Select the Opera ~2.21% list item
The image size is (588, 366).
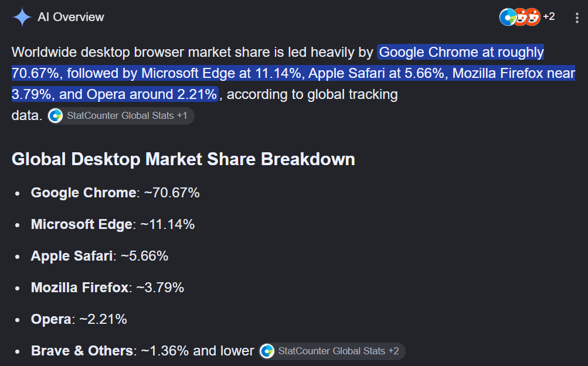79,319
